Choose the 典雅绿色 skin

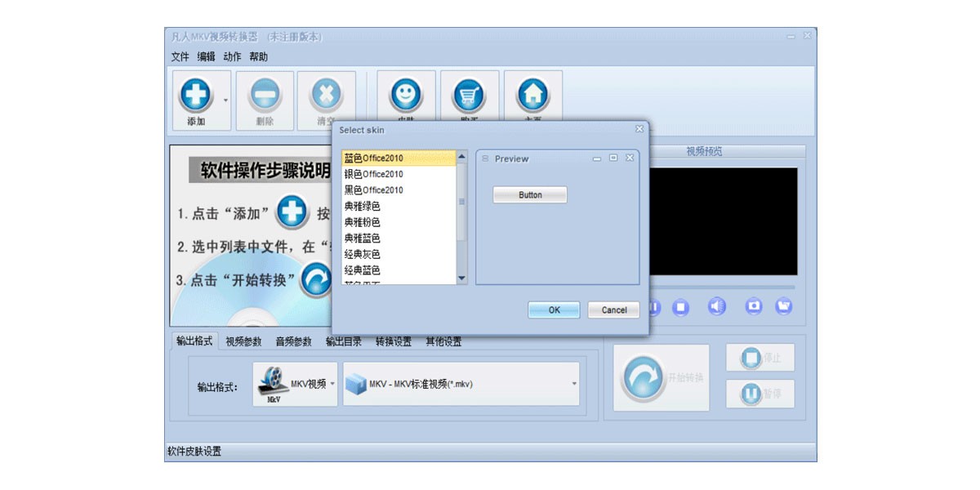[x=399, y=207]
